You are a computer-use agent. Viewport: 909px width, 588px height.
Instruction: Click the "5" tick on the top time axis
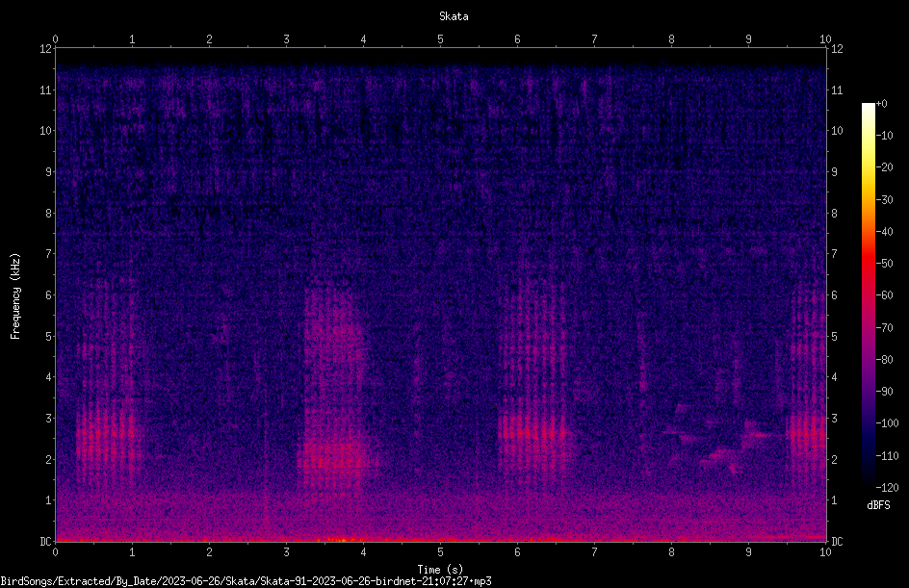pyautogui.click(x=441, y=39)
